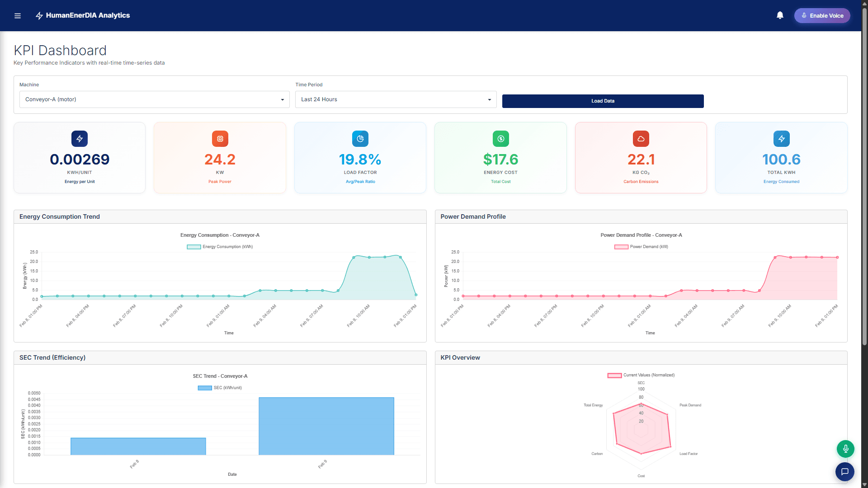
Task: Toggle the Power Demand (kW) legend entry
Action: click(x=641, y=247)
